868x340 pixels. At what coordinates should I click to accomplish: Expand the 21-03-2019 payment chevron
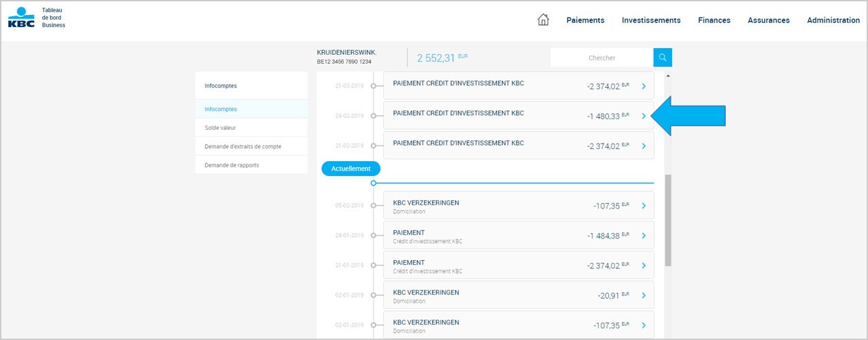click(x=644, y=86)
